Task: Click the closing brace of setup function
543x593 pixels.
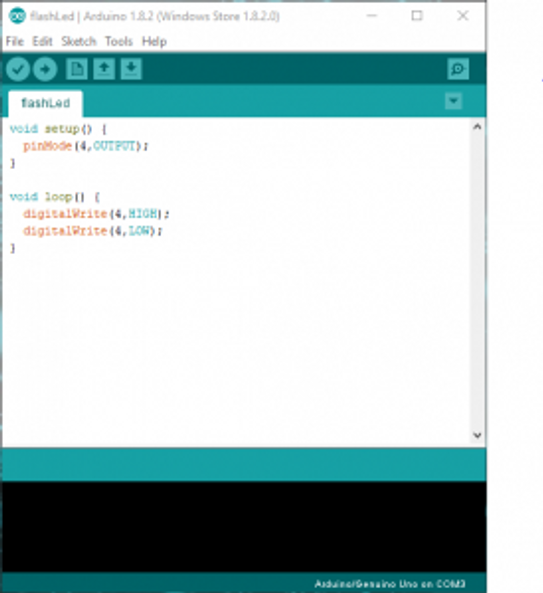Action: (12, 163)
